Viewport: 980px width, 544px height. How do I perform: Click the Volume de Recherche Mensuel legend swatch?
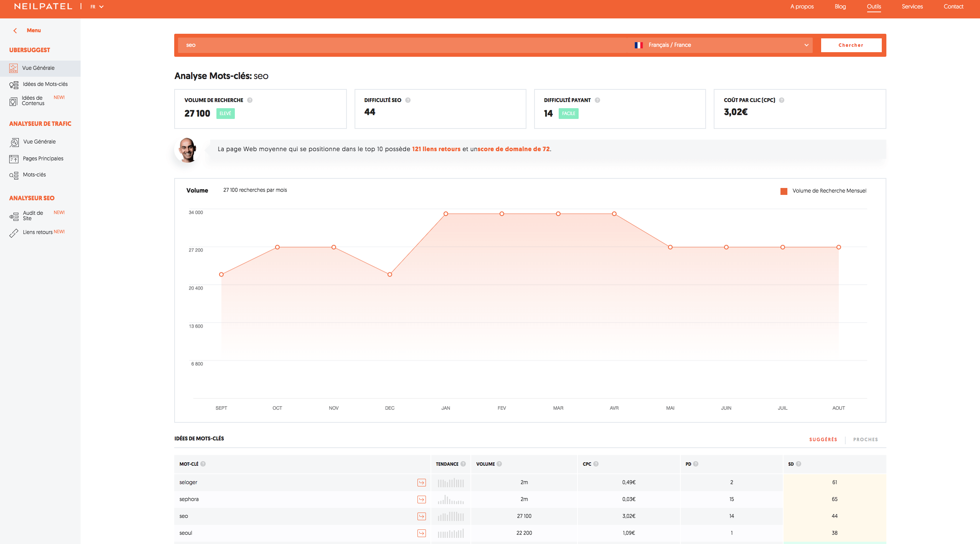(x=784, y=191)
